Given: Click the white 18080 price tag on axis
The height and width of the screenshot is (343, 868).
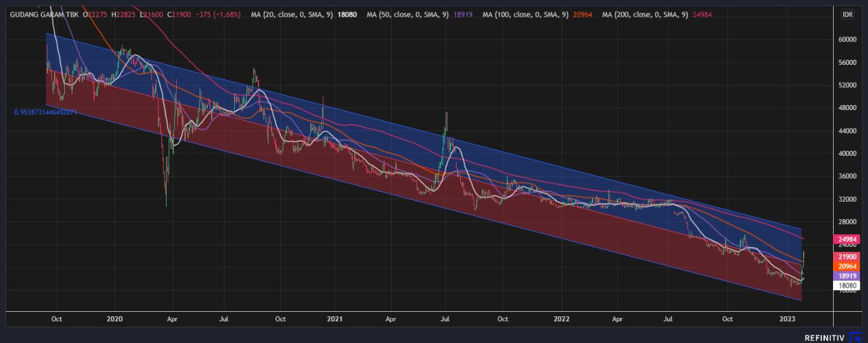Looking at the screenshot, I should [x=848, y=286].
